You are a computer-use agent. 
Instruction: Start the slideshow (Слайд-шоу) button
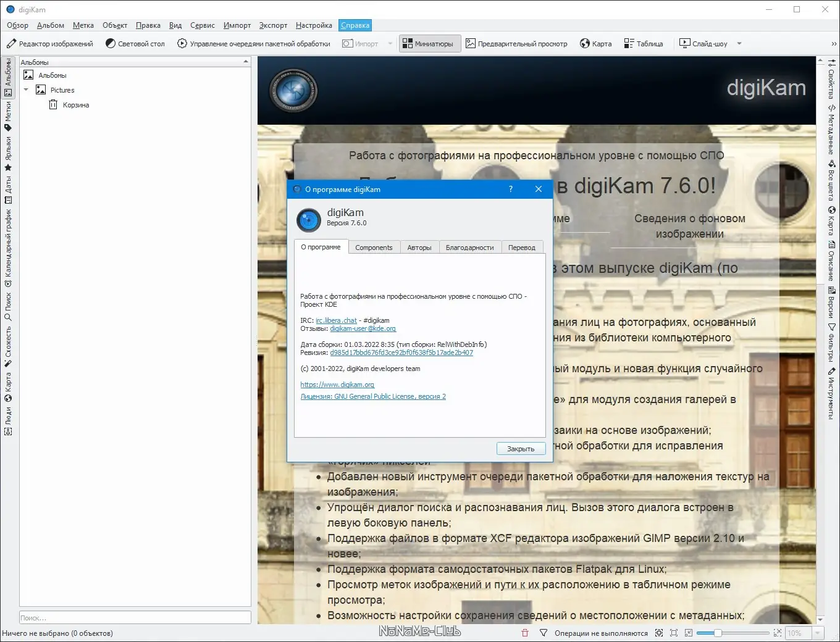(x=703, y=44)
